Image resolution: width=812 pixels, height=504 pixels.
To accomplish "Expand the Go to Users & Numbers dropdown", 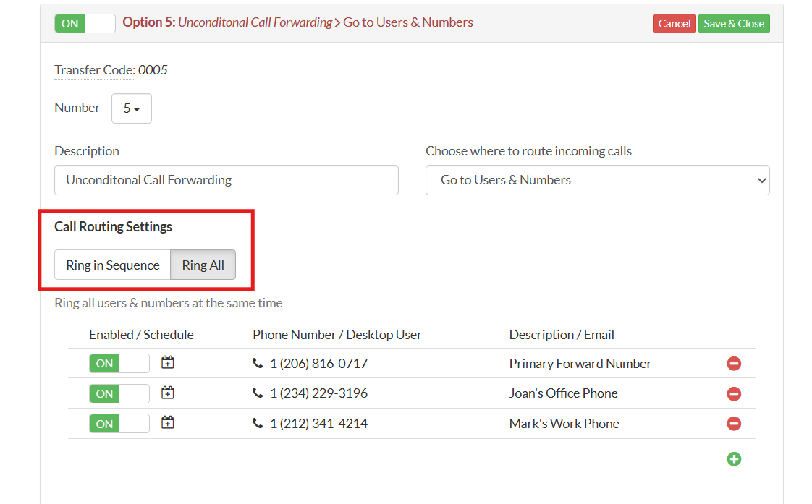I will [597, 180].
